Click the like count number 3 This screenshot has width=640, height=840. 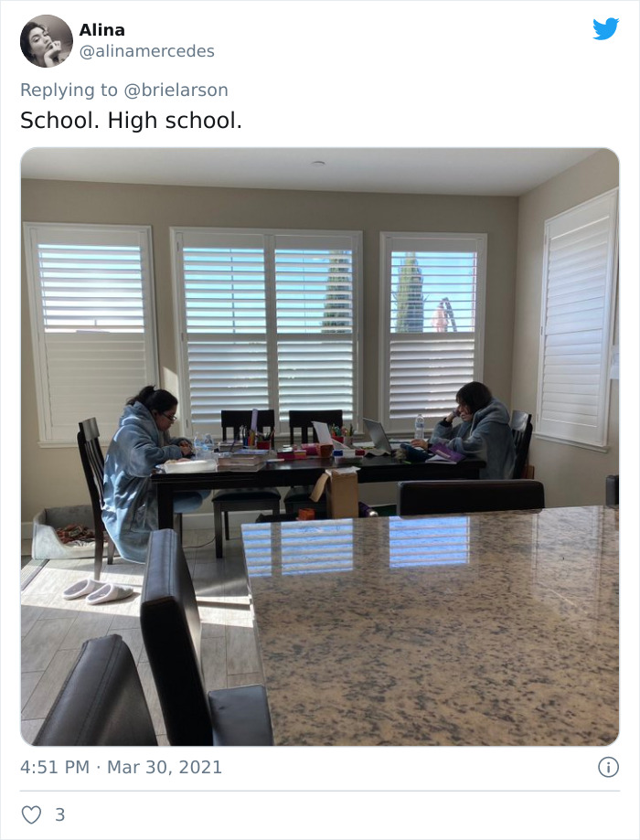[x=60, y=814]
